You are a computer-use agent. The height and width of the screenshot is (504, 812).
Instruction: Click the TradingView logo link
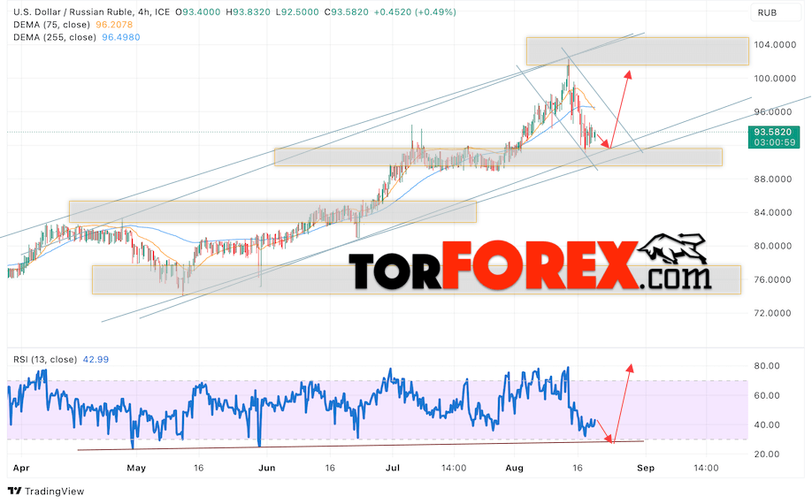point(46,491)
